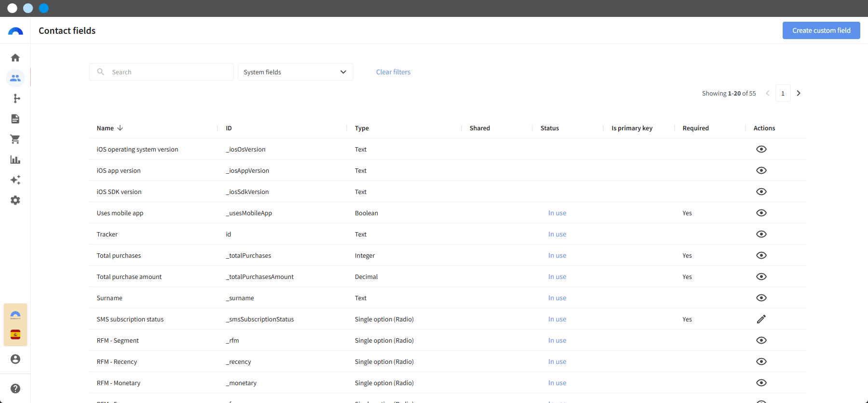Click the Is primary key column header
This screenshot has width=868, height=403.
pos(632,128)
